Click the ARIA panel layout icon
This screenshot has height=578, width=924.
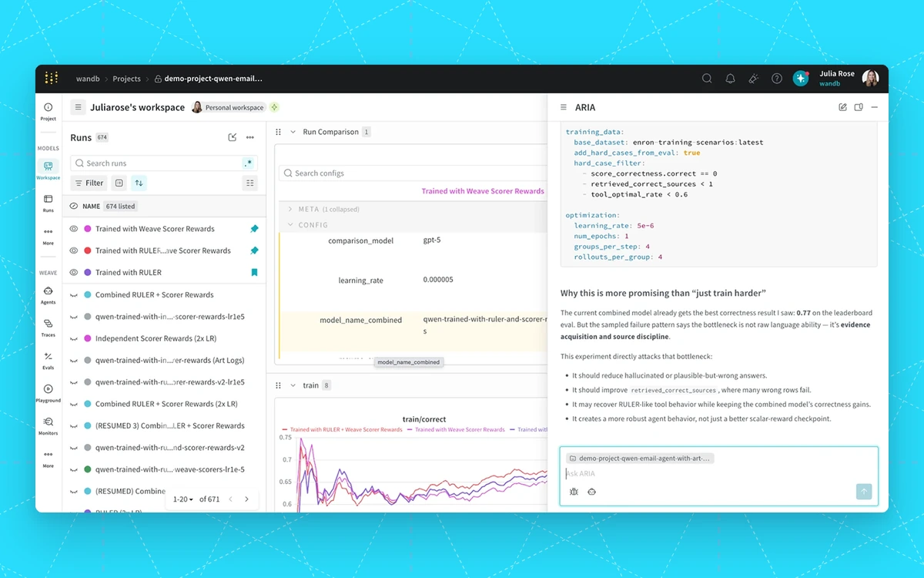click(x=859, y=107)
